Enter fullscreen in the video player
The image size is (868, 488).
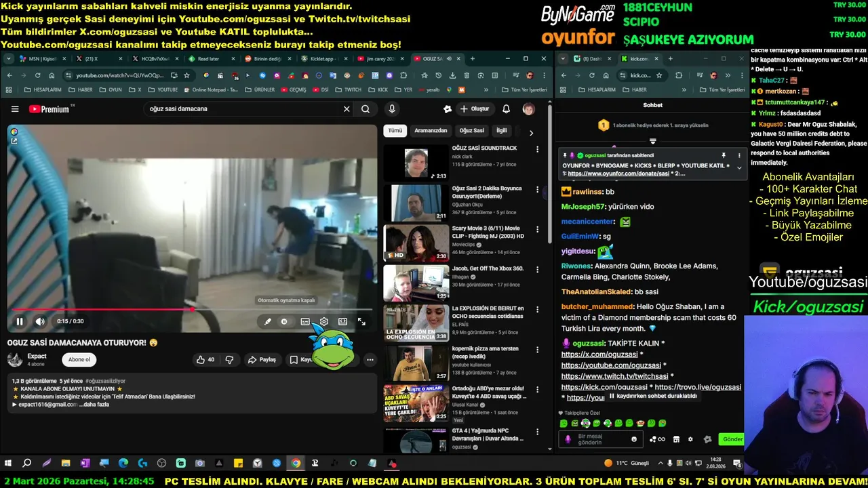(x=361, y=322)
